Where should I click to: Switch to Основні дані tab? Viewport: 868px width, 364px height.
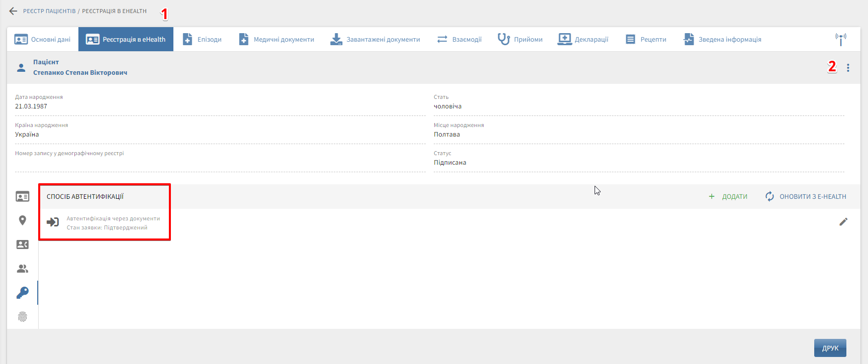coord(43,40)
